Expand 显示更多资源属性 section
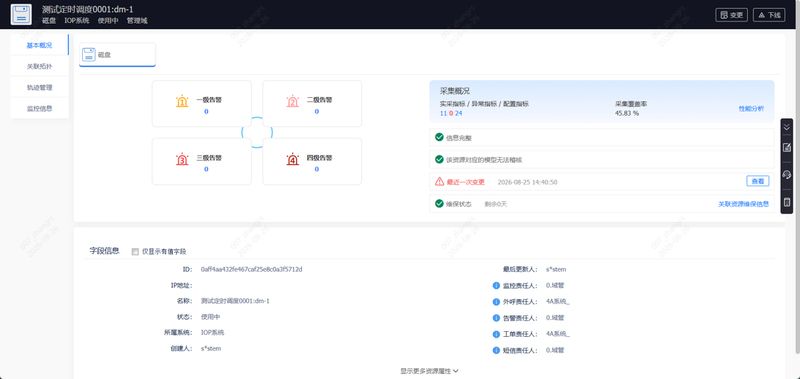Image resolution: width=800 pixels, height=379 pixels. pyautogui.click(x=429, y=371)
